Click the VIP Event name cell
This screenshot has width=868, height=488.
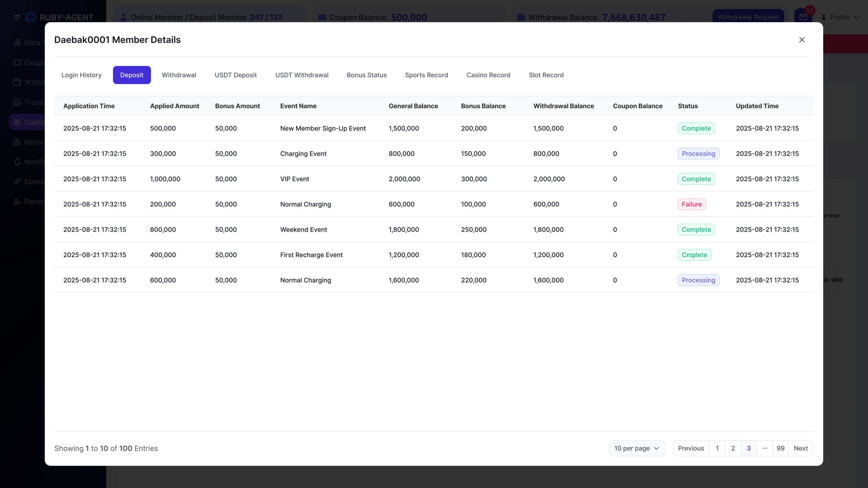pos(295,179)
